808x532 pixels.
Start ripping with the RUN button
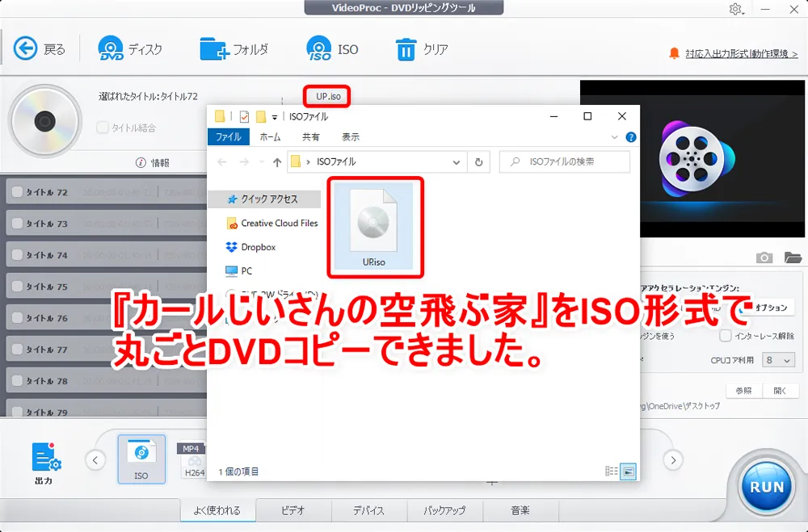[x=767, y=487]
